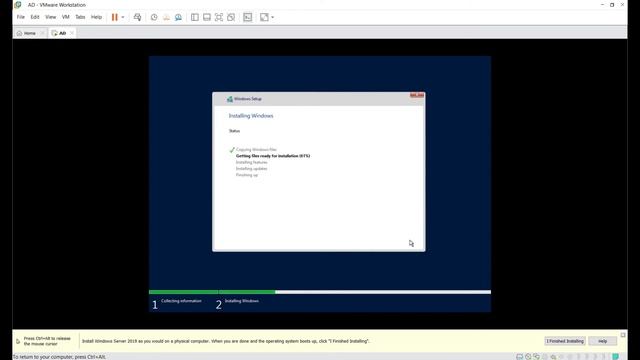Take a snapshot using the clock icon
The height and width of the screenshot is (360, 640).
click(x=154, y=17)
